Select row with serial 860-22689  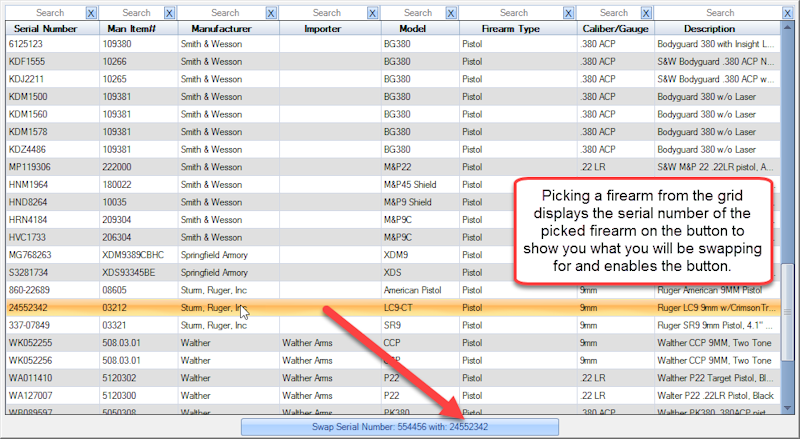pyautogui.click(x=393, y=290)
